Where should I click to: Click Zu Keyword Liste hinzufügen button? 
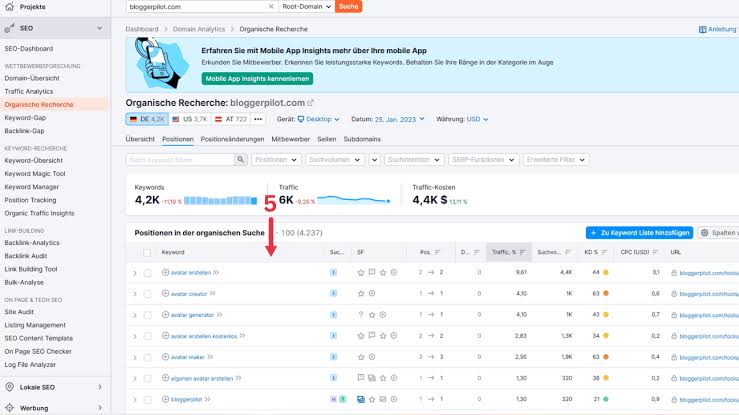point(640,233)
